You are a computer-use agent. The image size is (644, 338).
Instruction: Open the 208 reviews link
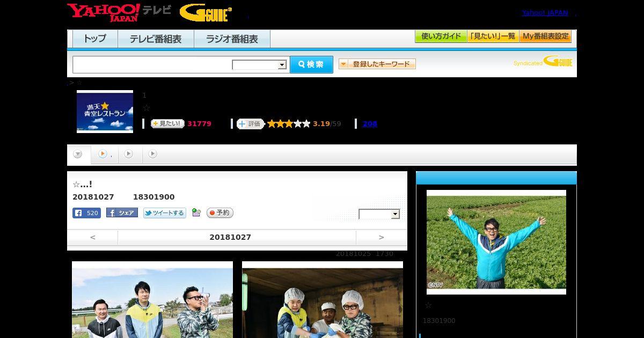pyautogui.click(x=370, y=124)
